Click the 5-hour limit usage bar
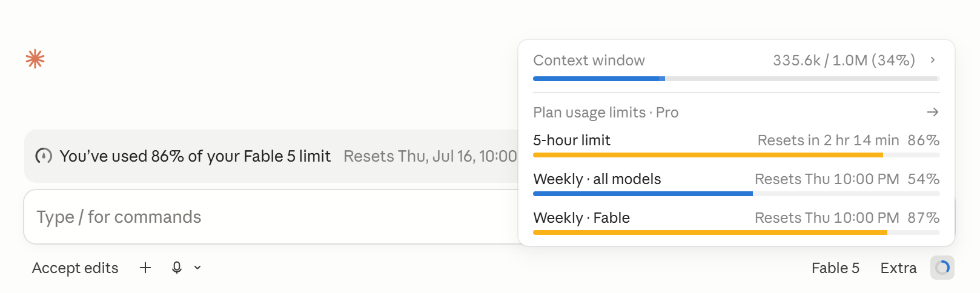The height and width of the screenshot is (293, 980). coord(737,155)
